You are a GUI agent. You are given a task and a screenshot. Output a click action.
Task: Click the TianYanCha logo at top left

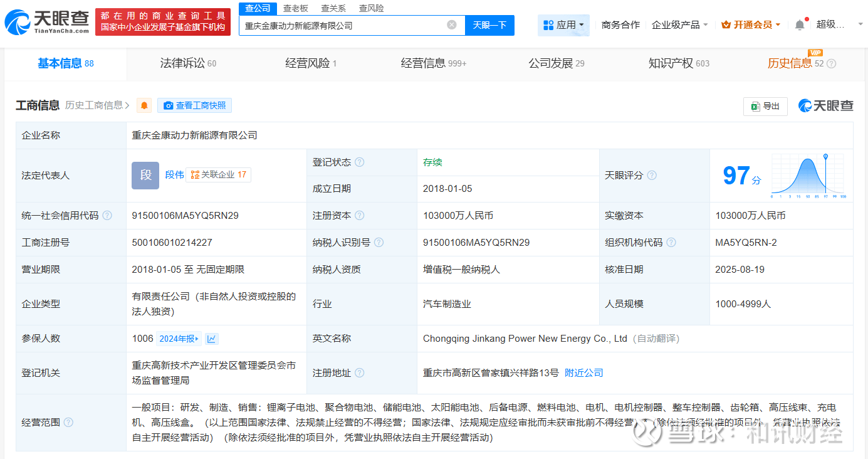[x=47, y=22]
